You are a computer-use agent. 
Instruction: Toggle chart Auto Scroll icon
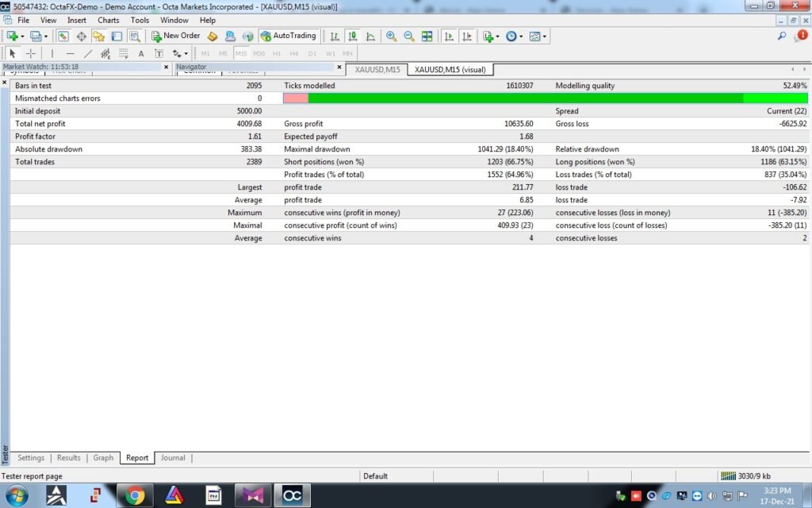point(449,36)
